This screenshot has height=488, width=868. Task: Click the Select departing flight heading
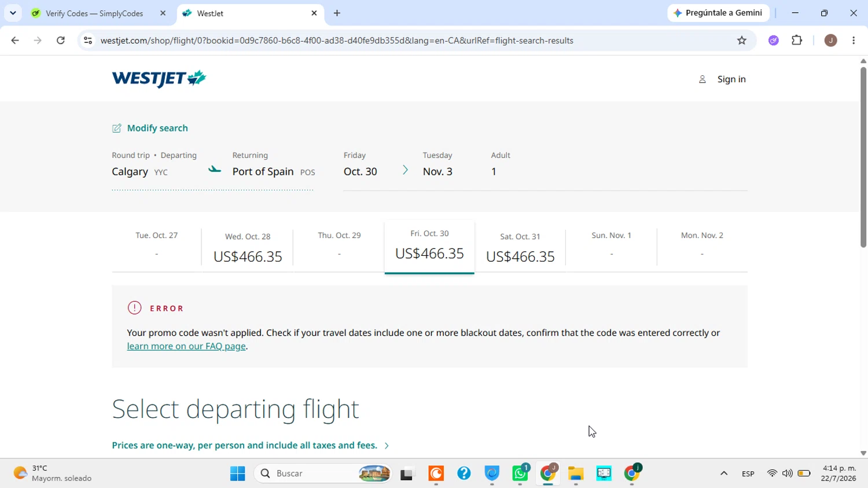click(236, 409)
